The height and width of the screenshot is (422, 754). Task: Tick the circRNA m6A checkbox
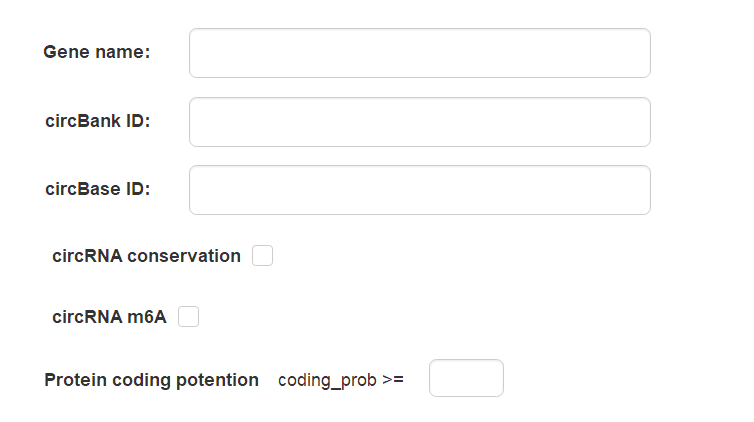(188, 317)
